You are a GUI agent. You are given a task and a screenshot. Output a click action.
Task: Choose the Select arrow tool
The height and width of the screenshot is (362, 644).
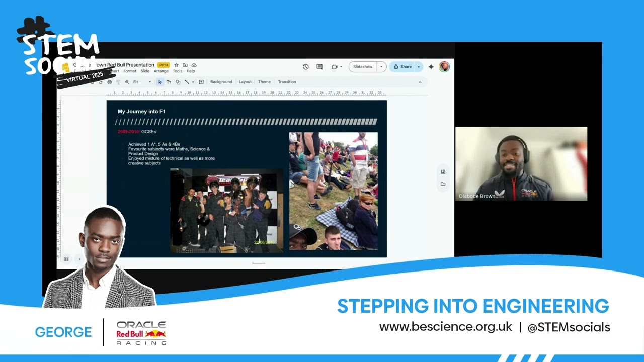tap(160, 82)
